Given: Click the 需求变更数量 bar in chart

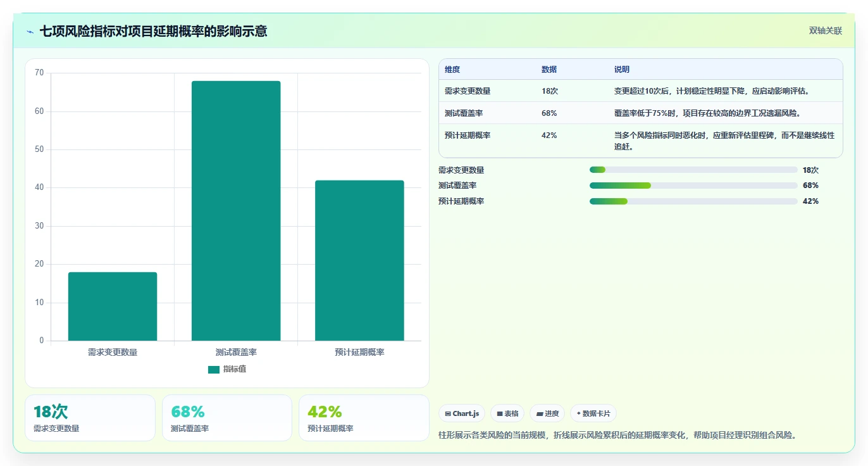Looking at the screenshot, I should click(x=113, y=306).
